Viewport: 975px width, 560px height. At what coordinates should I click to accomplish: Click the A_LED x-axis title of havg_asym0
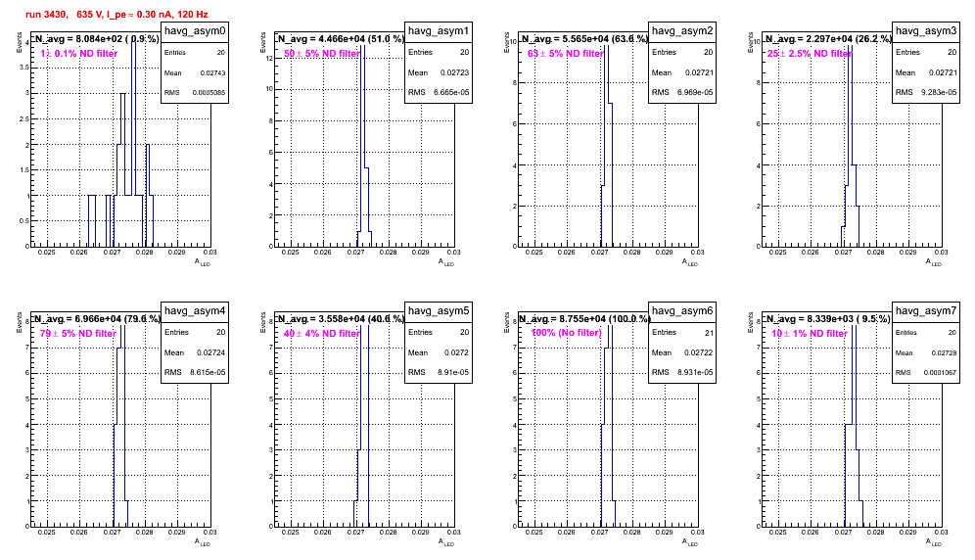click(x=203, y=262)
